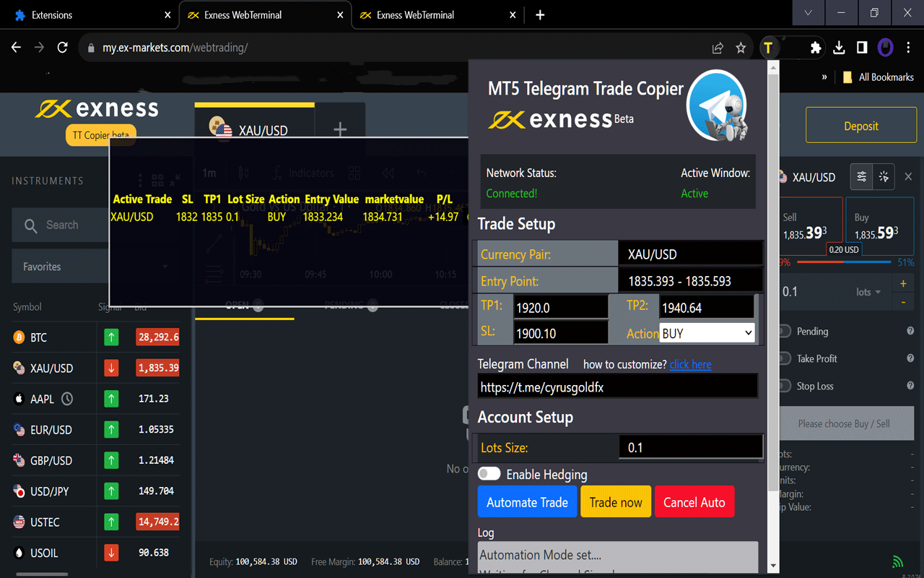Check the green connection signal icon

point(897,561)
